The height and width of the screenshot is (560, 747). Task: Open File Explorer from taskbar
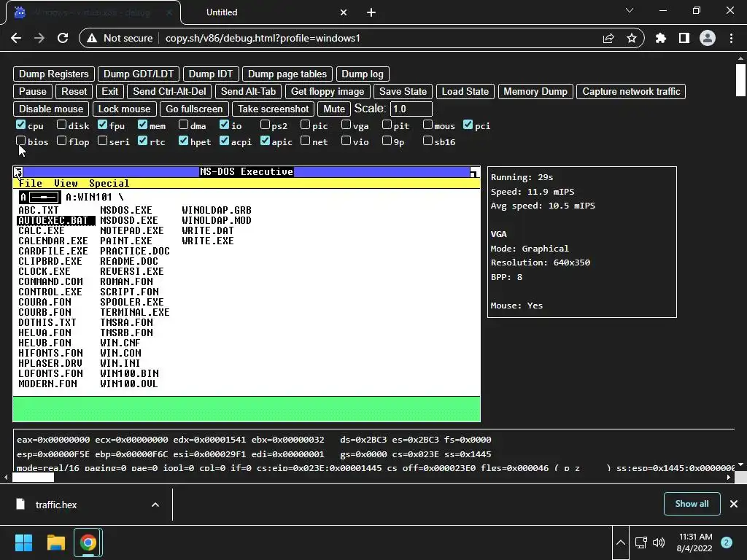[55, 542]
